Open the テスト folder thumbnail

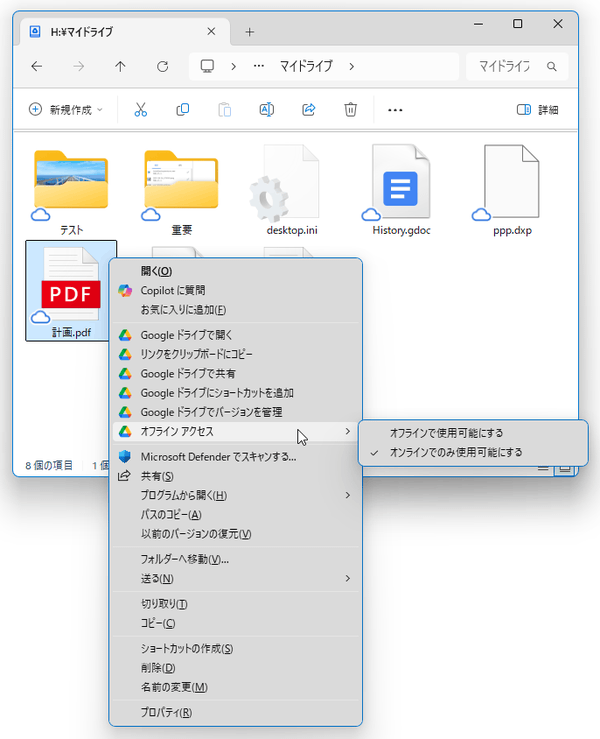pos(71,185)
